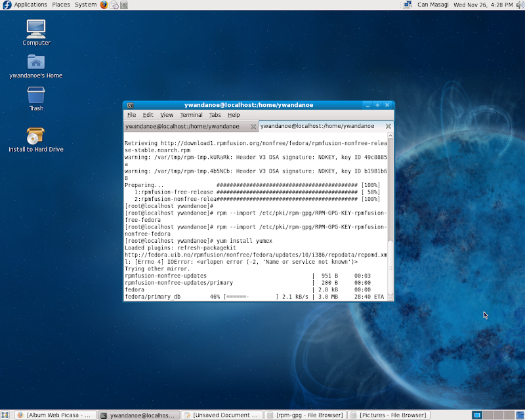Click the 1:rpmfusion-free-release progress line
525x420 pixels.
point(257,192)
